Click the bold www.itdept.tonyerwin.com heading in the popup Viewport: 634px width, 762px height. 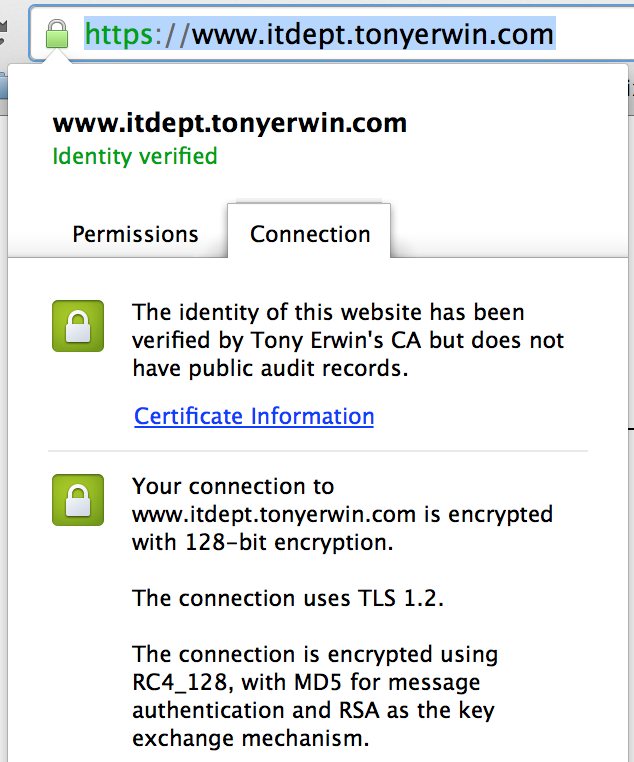coord(229,124)
